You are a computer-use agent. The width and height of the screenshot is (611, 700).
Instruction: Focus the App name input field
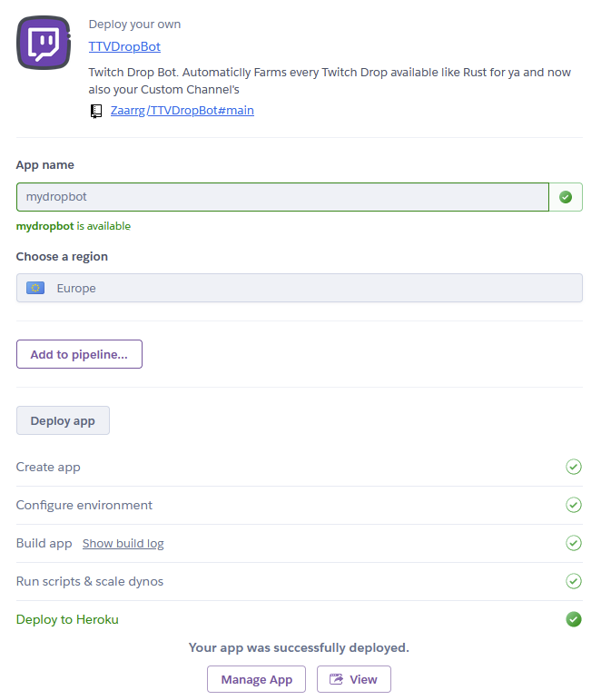(x=282, y=197)
